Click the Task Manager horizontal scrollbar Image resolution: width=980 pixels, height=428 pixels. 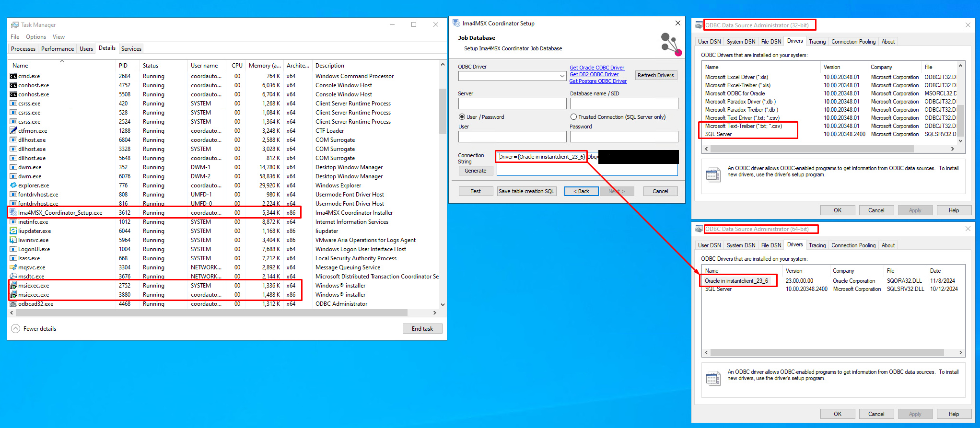point(211,313)
